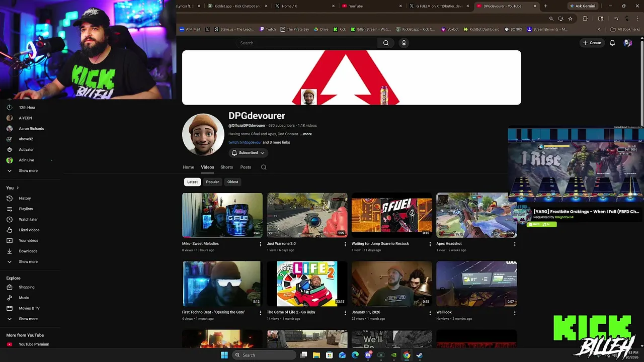Image resolution: width=644 pixels, height=362 pixels.
Task: Open a new browser tab
Action: coord(545,6)
